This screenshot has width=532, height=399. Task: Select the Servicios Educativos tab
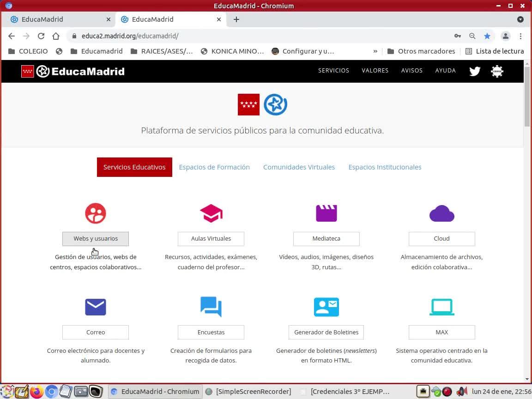click(x=134, y=167)
